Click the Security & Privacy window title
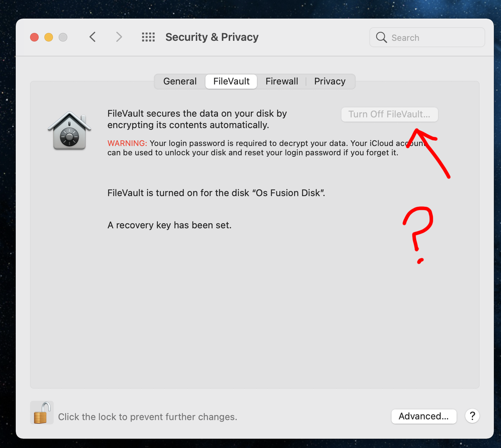The image size is (501, 448). (x=212, y=37)
